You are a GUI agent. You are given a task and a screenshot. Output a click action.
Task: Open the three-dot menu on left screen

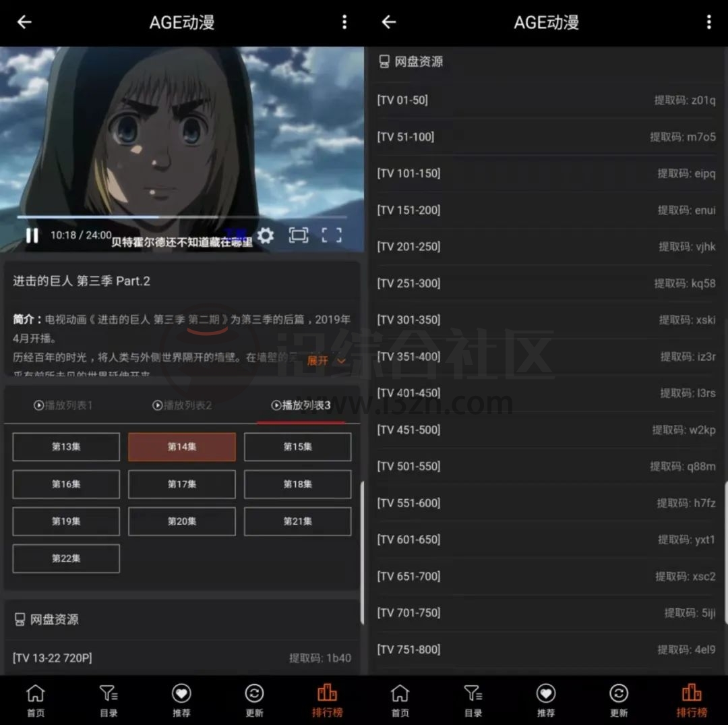pyautogui.click(x=344, y=22)
